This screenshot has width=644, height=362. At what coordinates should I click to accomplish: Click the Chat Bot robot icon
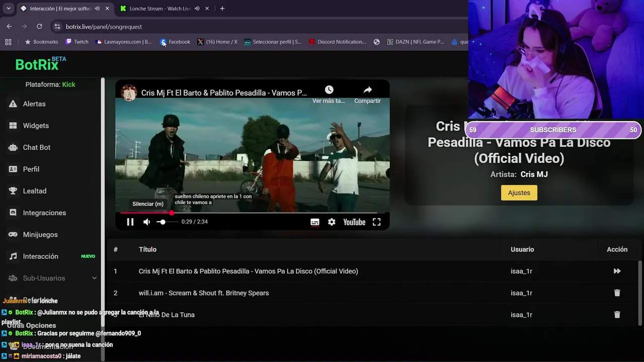[x=13, y=147]
